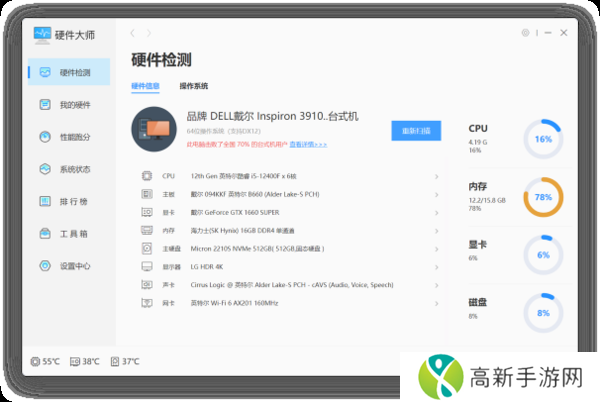Open the 查看详情>>> link

point(308,144)
